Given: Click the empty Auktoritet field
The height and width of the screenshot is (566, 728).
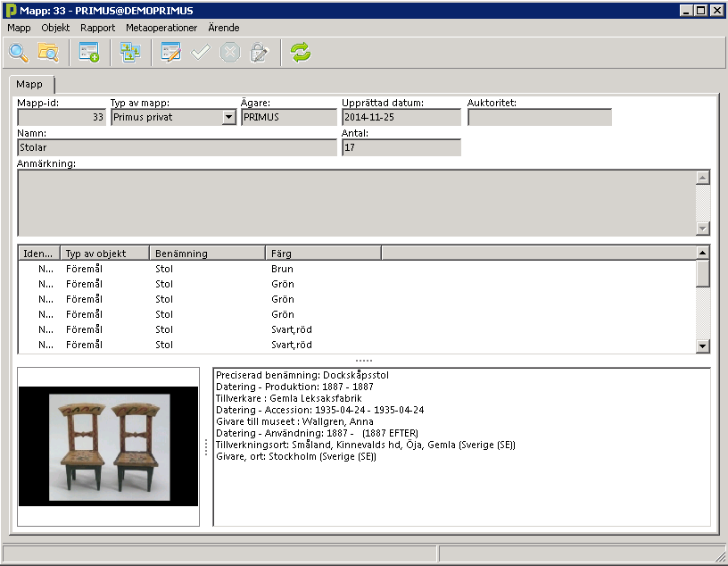Looking at the screenshot, I should point(540,118).
